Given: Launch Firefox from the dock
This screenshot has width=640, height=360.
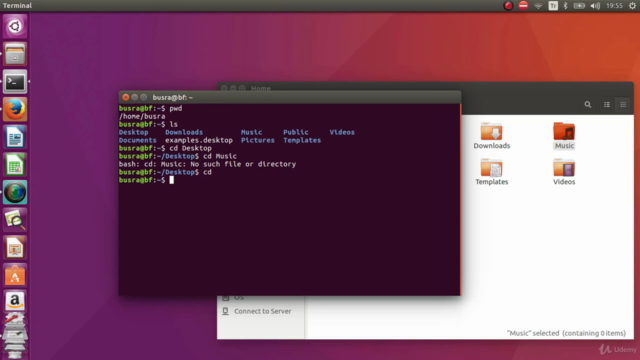Looking at the screenshot, I should (15, 109).
